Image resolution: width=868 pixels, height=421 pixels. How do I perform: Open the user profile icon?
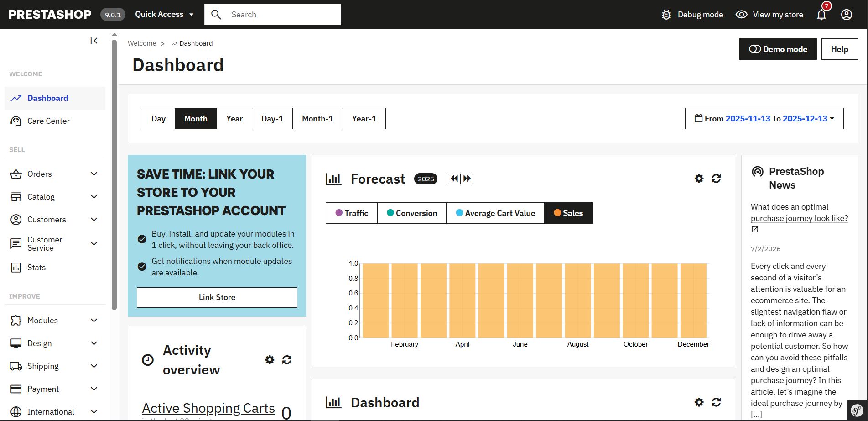[847, 15]
